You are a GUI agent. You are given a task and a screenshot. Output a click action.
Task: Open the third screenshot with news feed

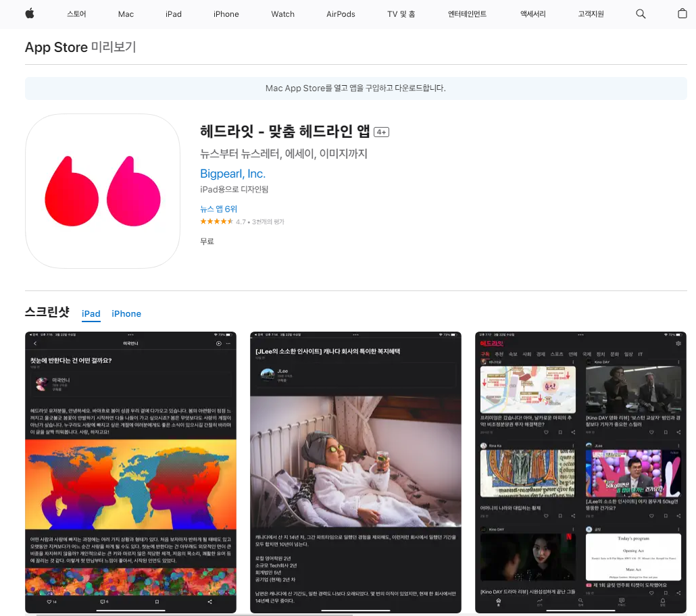580,472
